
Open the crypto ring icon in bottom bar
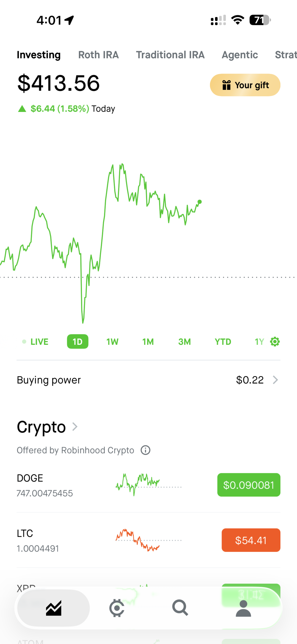click(117, 608)
